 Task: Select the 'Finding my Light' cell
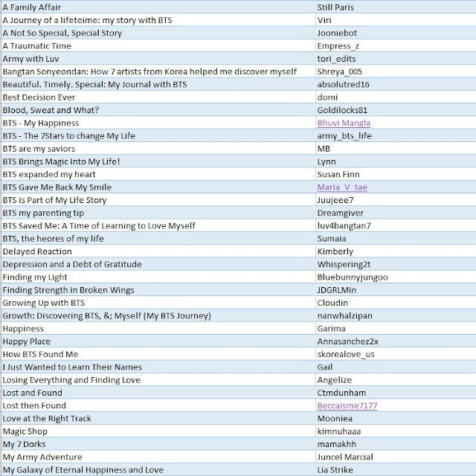[x=158, y=277]
